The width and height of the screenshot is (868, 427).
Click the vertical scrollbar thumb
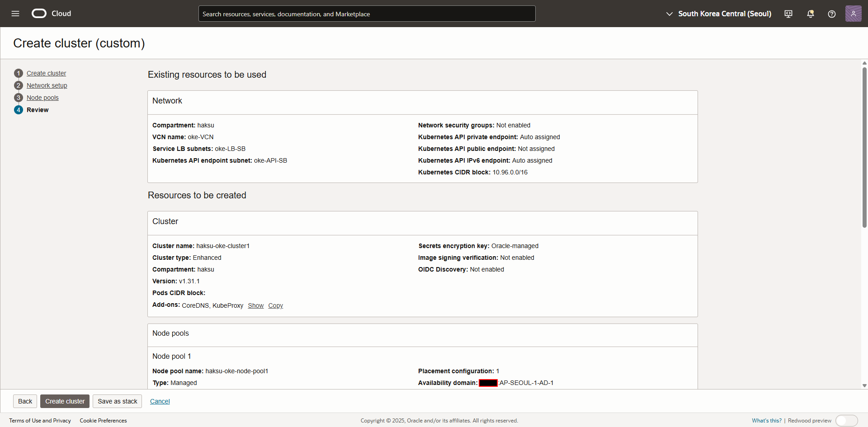point(864,147)
